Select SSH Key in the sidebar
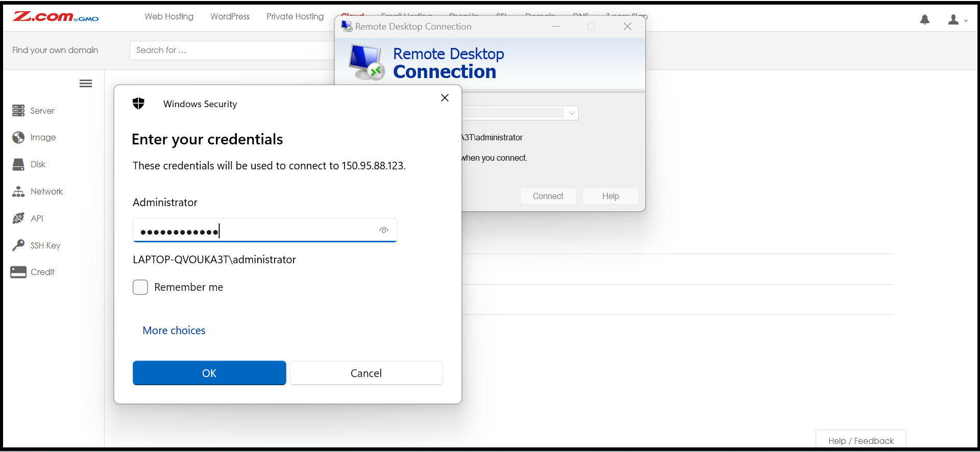The image size is (980, 452). tap(45, 245)
